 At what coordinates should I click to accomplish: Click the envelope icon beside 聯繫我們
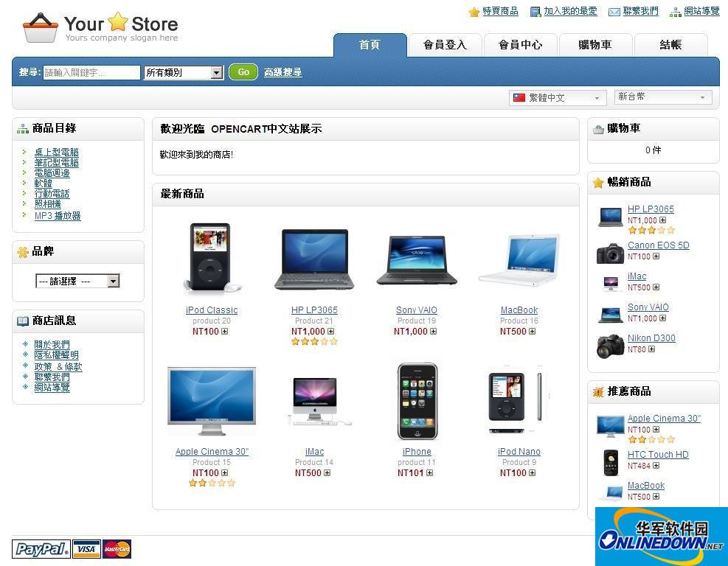[x=614, y=11]
